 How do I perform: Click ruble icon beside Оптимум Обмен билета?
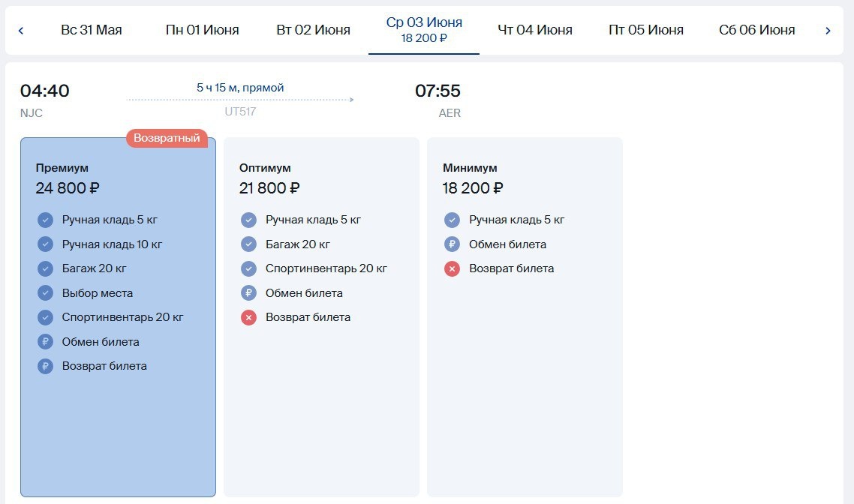[x=248, y=293]
